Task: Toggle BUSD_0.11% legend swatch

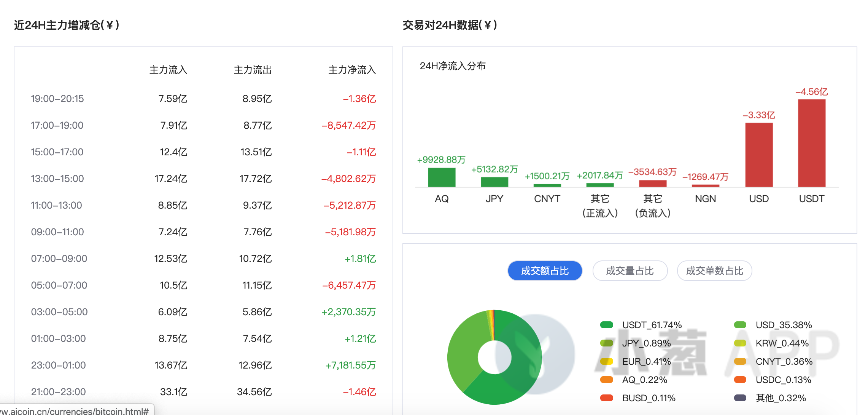Action: pyautogui.click(x=606, y=398)
